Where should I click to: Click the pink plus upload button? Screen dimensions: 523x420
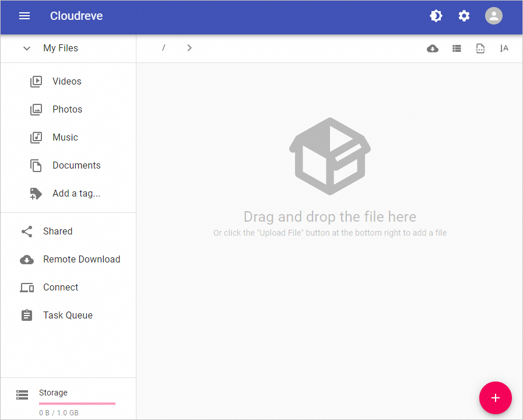click(x=496, y=398)
